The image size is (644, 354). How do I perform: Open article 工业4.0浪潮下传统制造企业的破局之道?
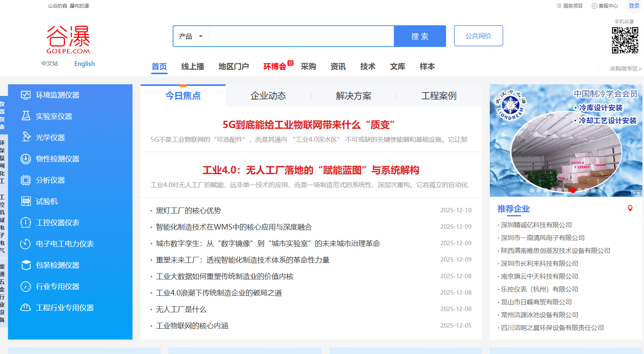[219, 293]
